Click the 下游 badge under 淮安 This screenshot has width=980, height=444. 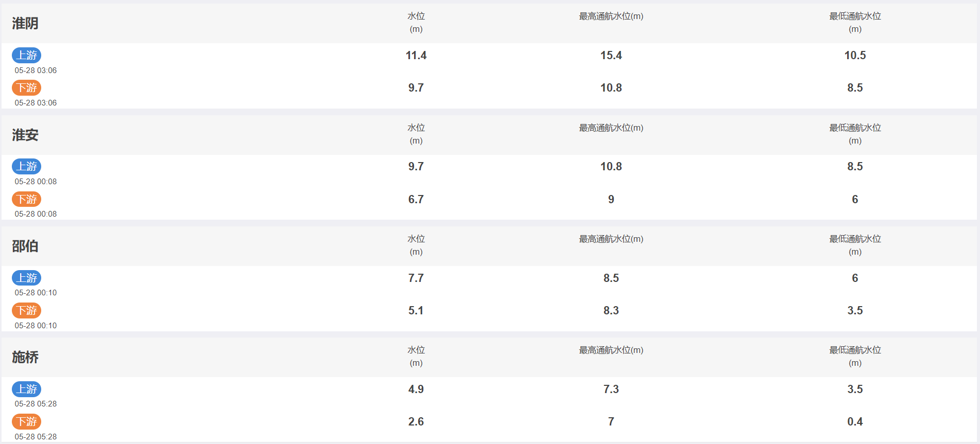tap(27, 199)
